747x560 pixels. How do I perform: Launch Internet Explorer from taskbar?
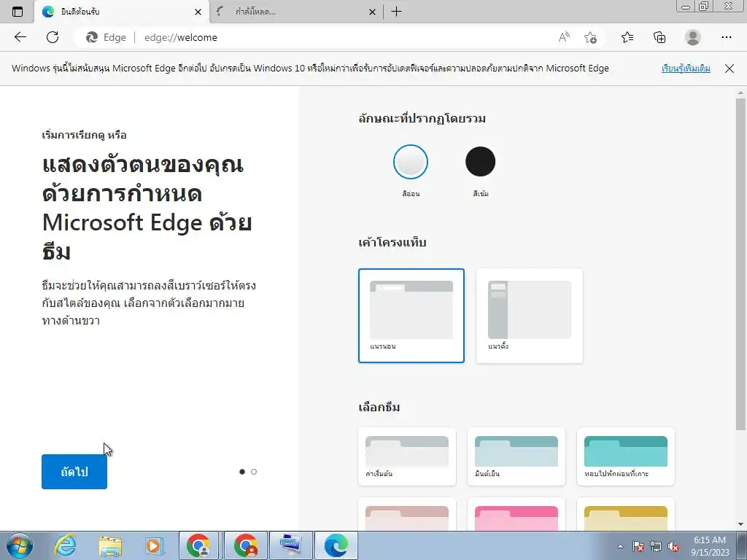(65, 545)
